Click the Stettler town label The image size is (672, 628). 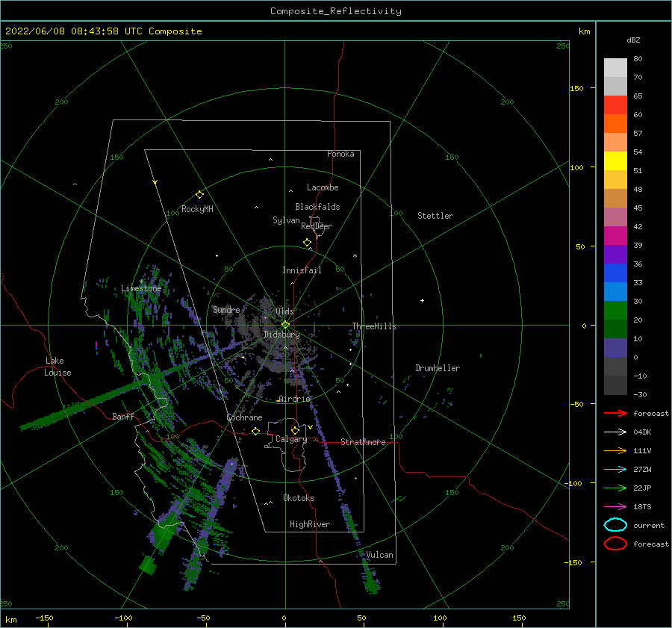pos(435,216)
